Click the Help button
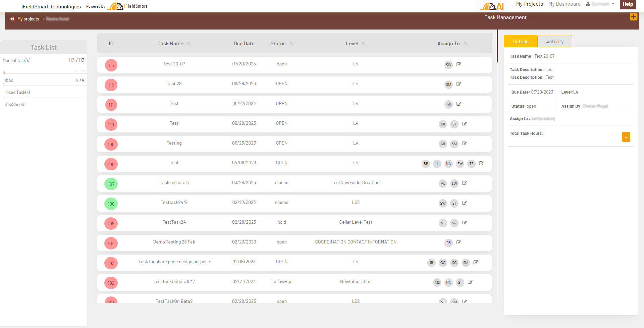This screenshot has width=644, height=328. pos(628,4)
